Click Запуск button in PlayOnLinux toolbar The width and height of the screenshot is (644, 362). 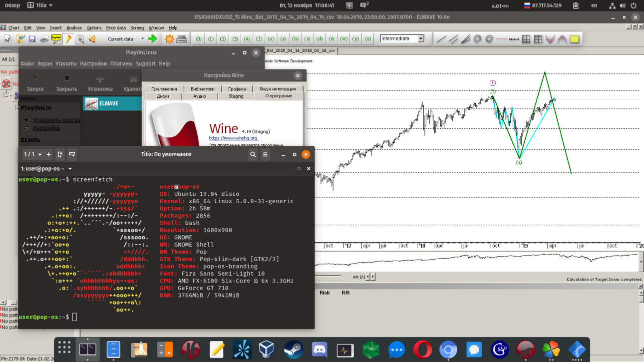(35, 83)
